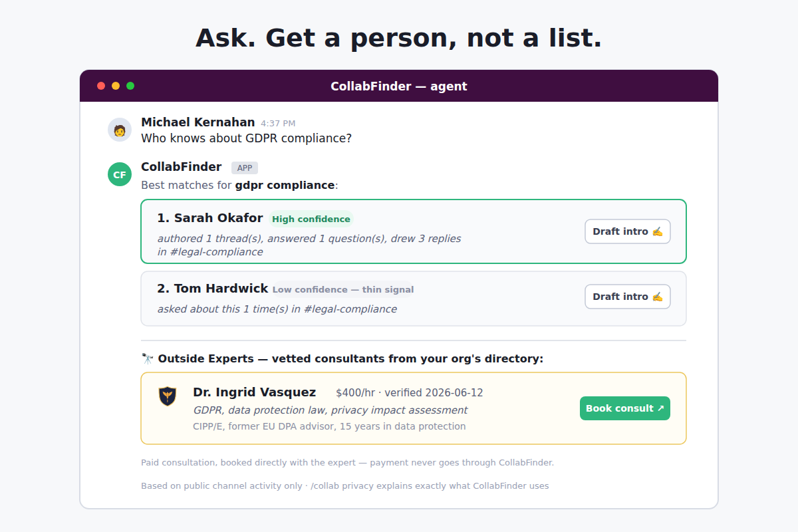
Task: Book consult with Dr. Ingrid Vasquez
Action: [x=625, y=408]
